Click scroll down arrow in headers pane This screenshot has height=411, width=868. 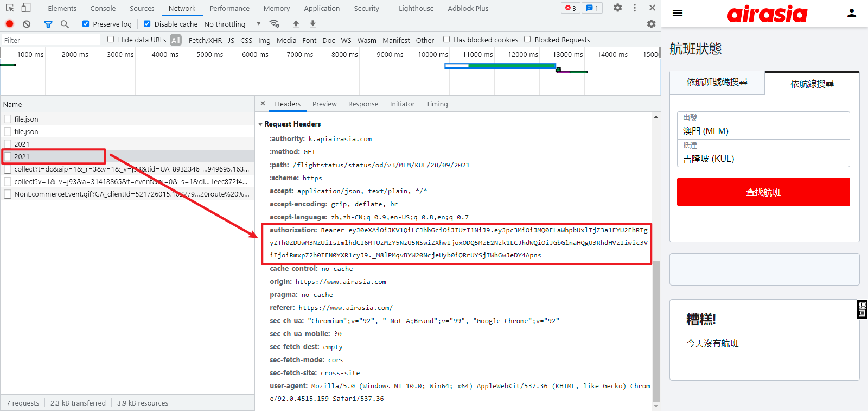point(656,406)
